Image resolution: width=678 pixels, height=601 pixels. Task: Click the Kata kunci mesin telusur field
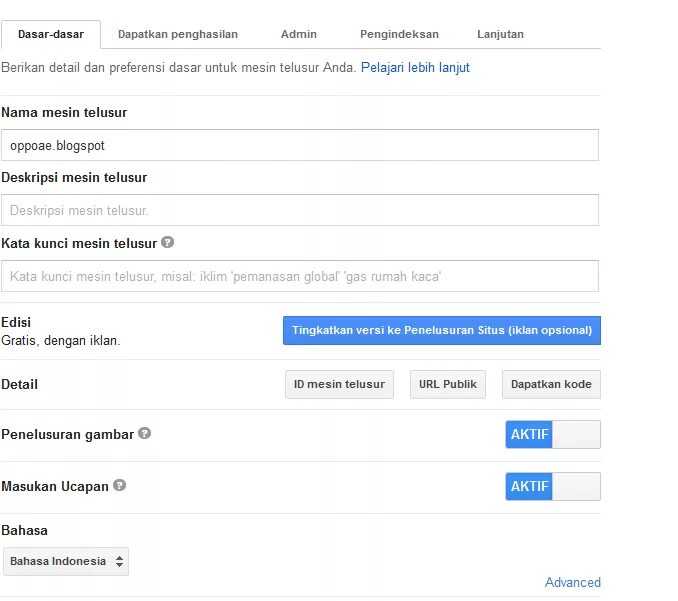300,276
